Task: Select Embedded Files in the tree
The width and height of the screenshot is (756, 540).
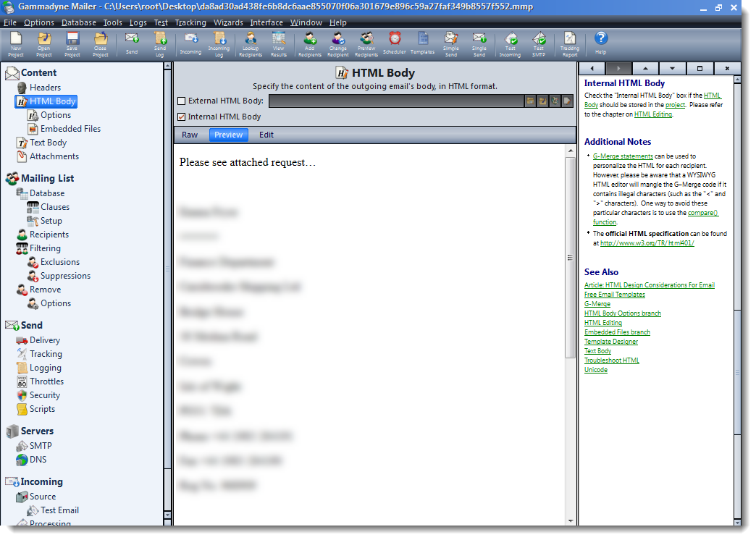Action: 70,130
